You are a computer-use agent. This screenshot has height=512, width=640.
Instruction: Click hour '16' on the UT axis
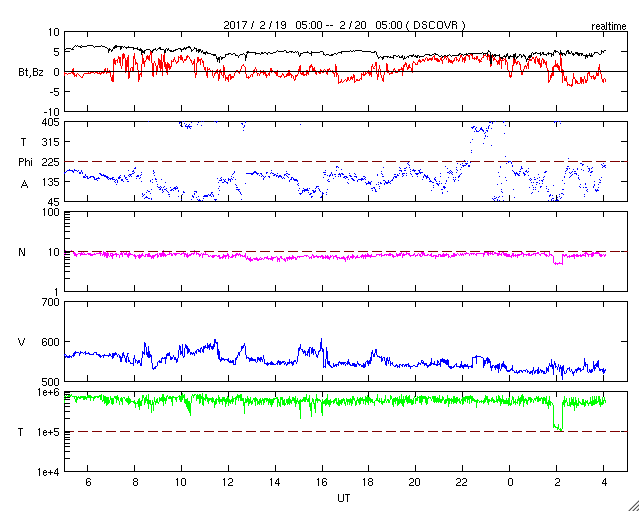pos(322,482)
